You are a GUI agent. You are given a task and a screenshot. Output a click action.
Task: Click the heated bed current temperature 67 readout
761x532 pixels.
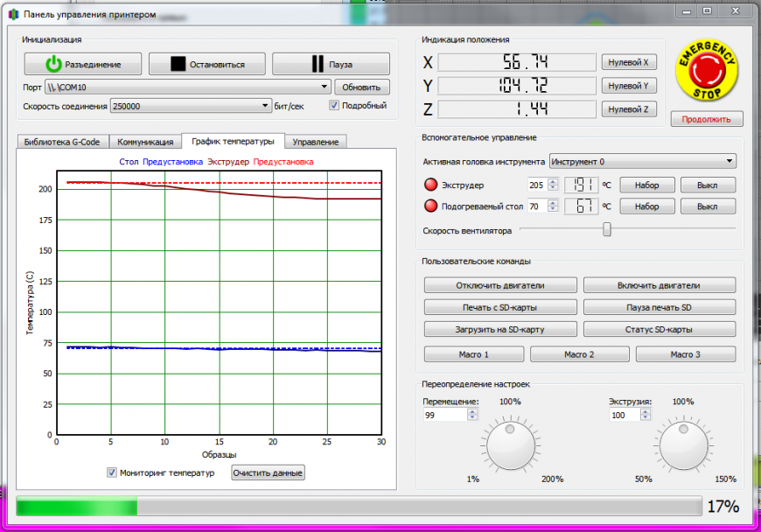tap(582, 206)
